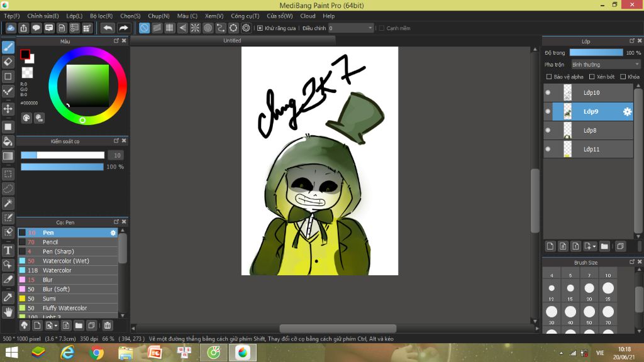Image resolution: width=644 pixels, height=362 pixels.
Task: Choose the Fluffy Watercolor brush
Action: [68, 308]
